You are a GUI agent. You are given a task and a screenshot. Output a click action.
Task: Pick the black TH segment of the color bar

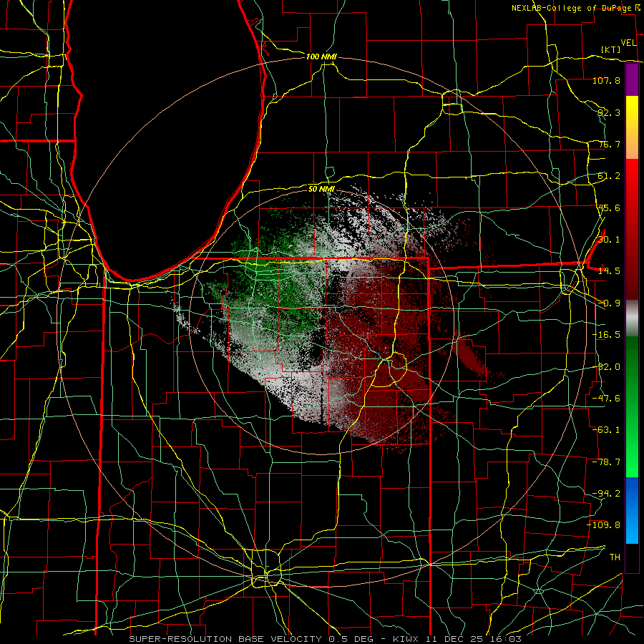(x=632, y=557)
